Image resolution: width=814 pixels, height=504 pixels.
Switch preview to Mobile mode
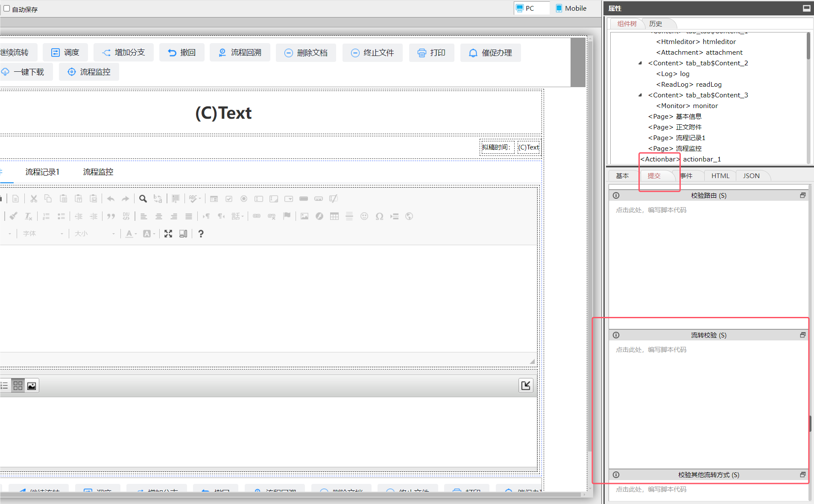(571, 8)
